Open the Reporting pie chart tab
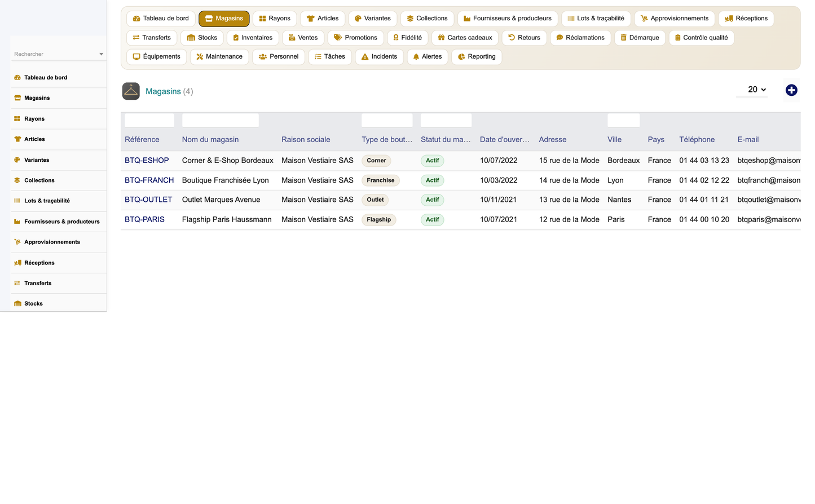815x504 pixels. point(477,56)
